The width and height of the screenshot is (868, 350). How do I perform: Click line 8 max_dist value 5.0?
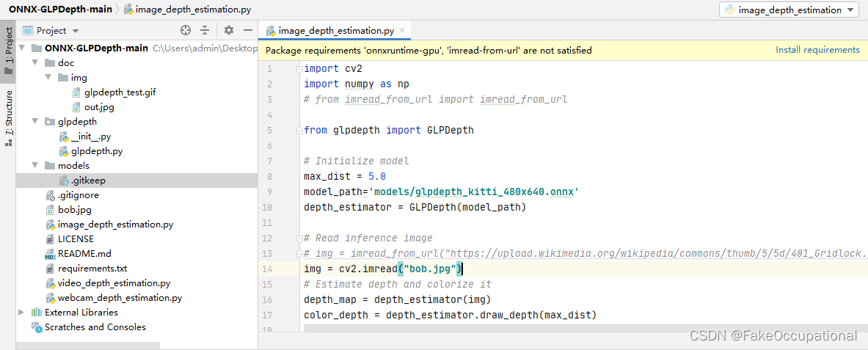point(376,177)
